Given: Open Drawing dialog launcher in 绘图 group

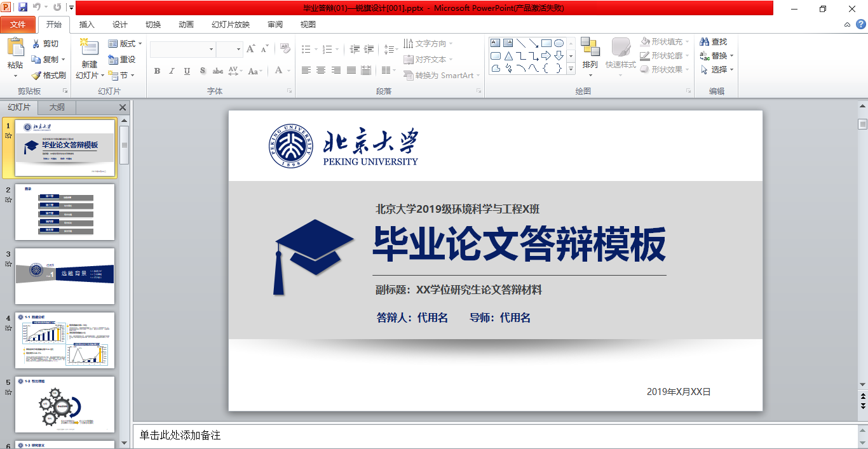Looking at the screenshot, I should click(x=688, y=91).
